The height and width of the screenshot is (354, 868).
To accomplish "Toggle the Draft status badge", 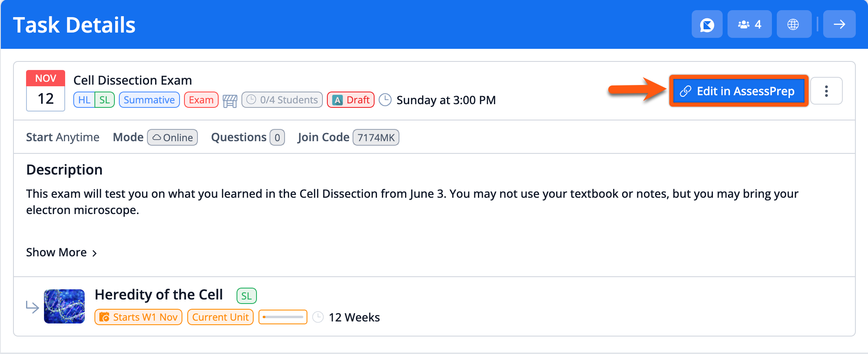I will [351, 100].
